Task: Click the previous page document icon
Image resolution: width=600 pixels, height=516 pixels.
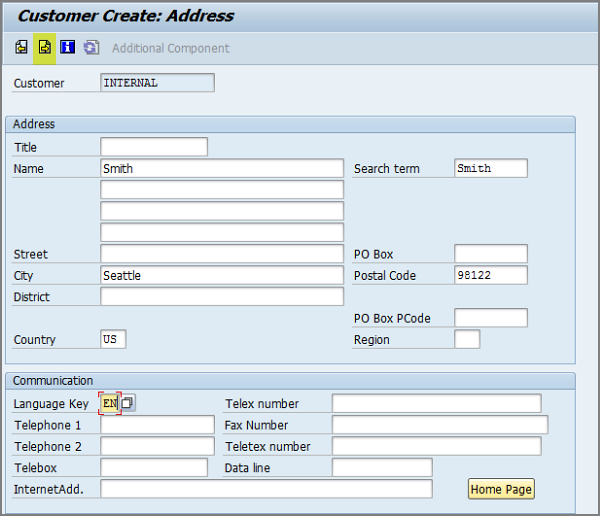Action: point(21,47)
